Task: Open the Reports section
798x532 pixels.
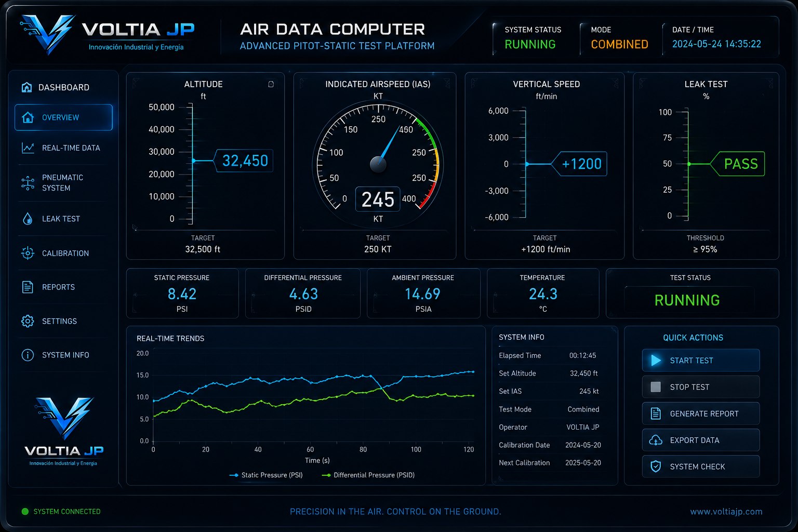Action: pos(63,287)
